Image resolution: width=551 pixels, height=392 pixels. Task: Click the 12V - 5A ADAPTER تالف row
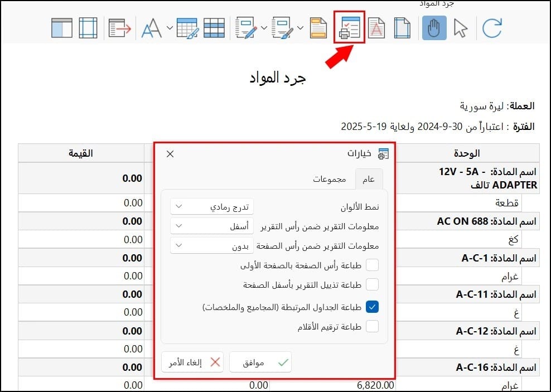coord(467,178)
